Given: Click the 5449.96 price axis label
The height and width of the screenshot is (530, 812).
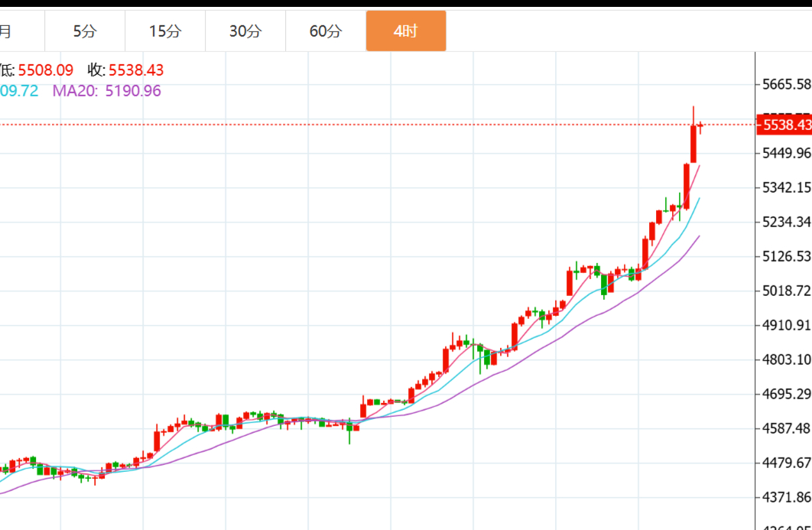Looking at the screenshot, I should 787,153.
